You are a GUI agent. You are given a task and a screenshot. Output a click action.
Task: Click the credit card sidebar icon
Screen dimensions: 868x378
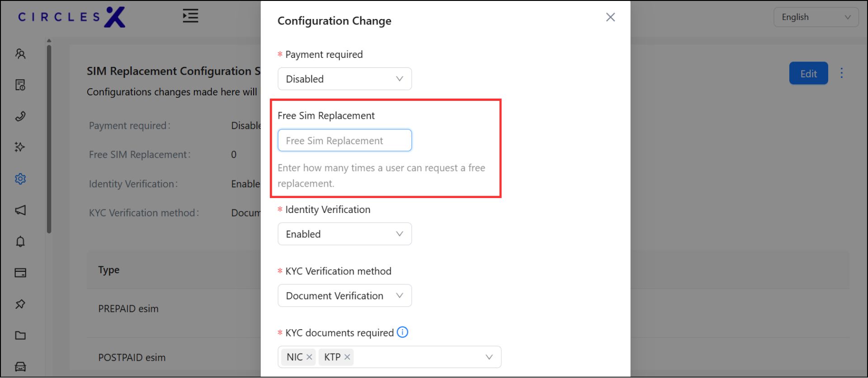pos(20,273)
